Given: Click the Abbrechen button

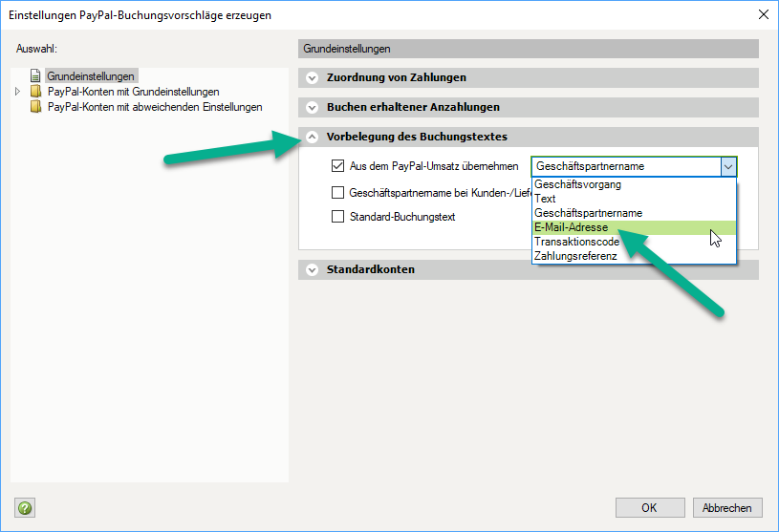Looking at the screenshot, I should click(727, 508).
